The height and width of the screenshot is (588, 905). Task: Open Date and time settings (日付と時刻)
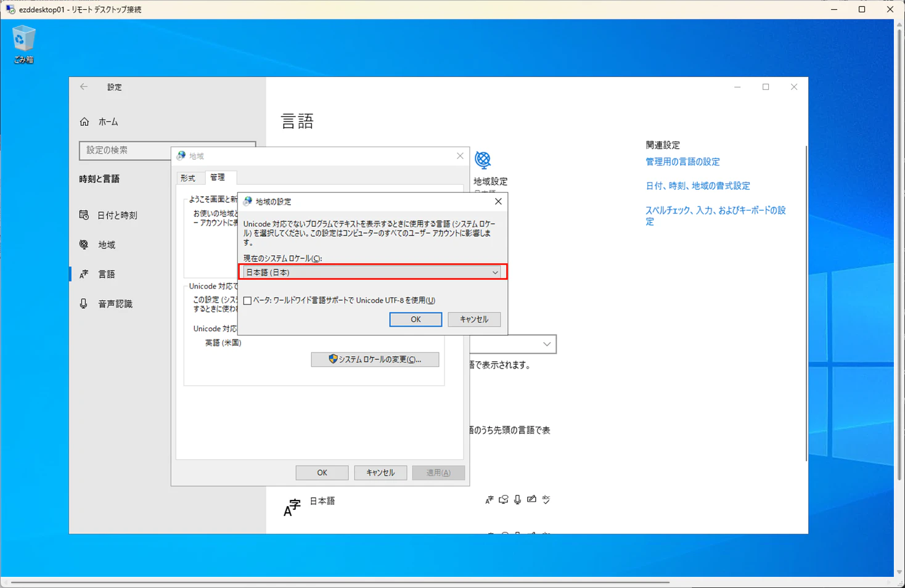pos(109,215)
